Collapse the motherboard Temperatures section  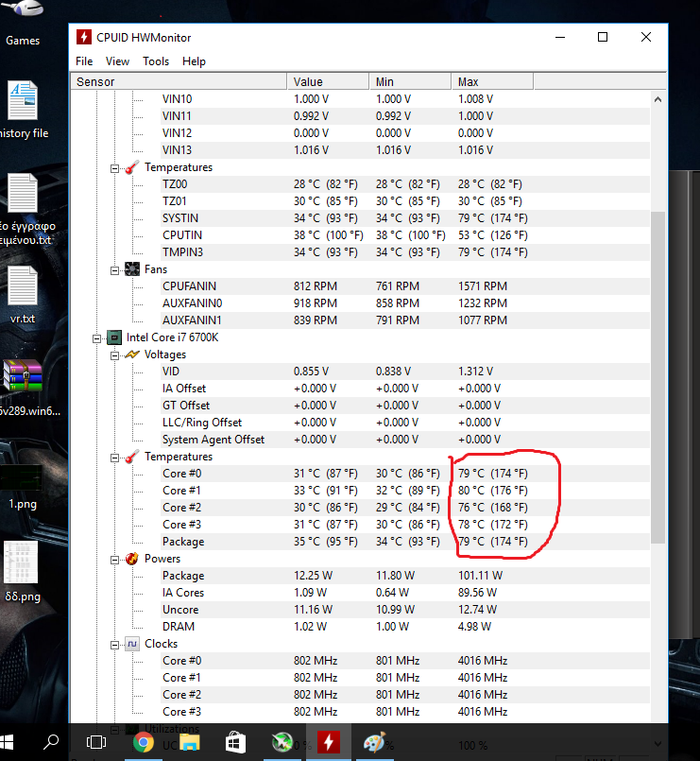click(x=114, y=168)
